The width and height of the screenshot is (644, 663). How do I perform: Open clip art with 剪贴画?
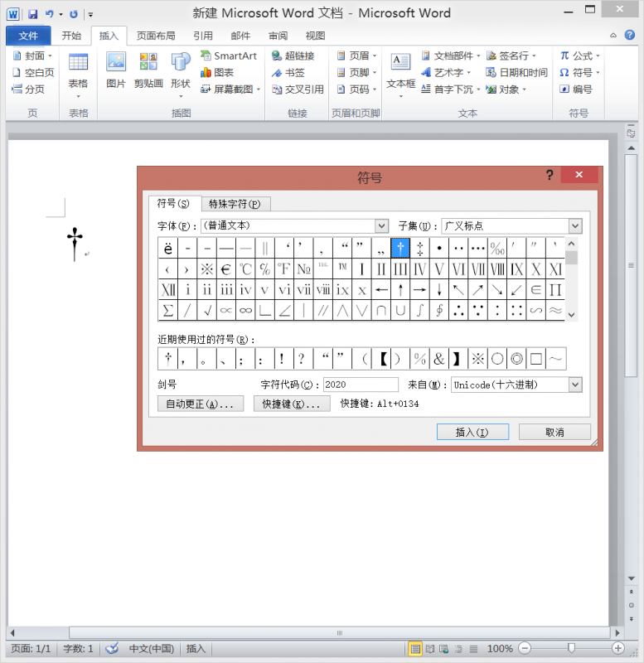tap(148, 71)
